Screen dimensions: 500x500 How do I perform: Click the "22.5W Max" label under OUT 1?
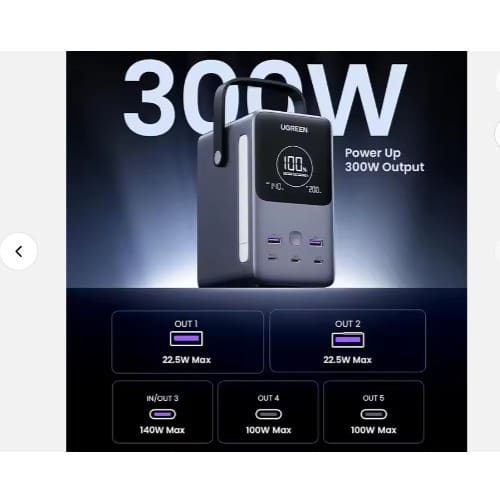pyautogui.click(x=186, y=360)
